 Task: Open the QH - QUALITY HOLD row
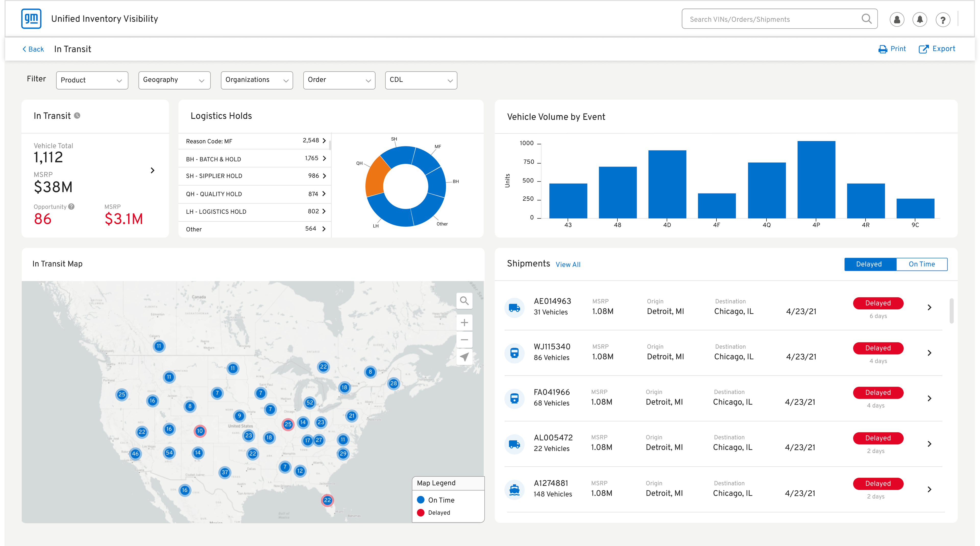(255, 194)
